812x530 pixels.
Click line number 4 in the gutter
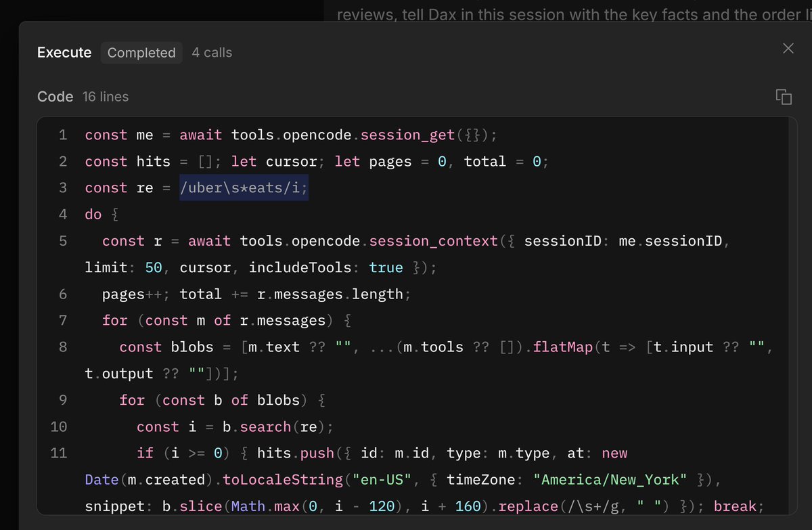pyautogui.click(x=63, y=215)
